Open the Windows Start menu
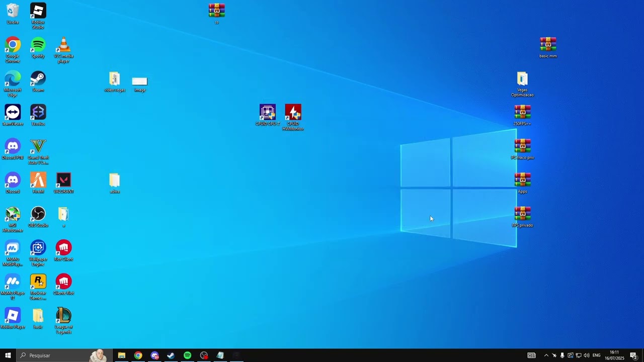644x362 pixels. point(8,355)
